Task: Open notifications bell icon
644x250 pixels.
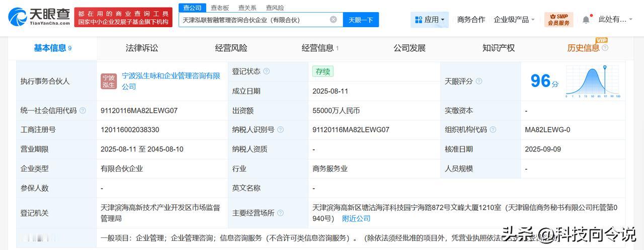Action: pyautogui.click(x=586, y=20)
